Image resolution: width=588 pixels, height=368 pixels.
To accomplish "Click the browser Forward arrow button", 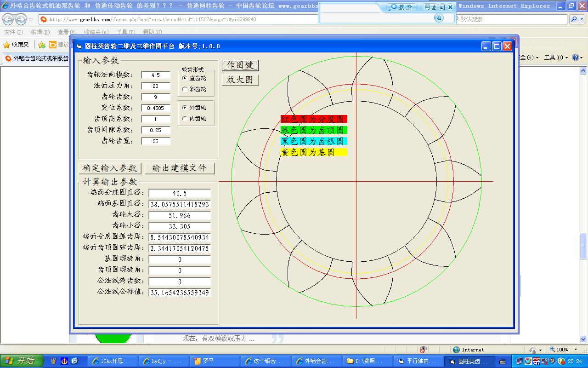I will 21,19.
